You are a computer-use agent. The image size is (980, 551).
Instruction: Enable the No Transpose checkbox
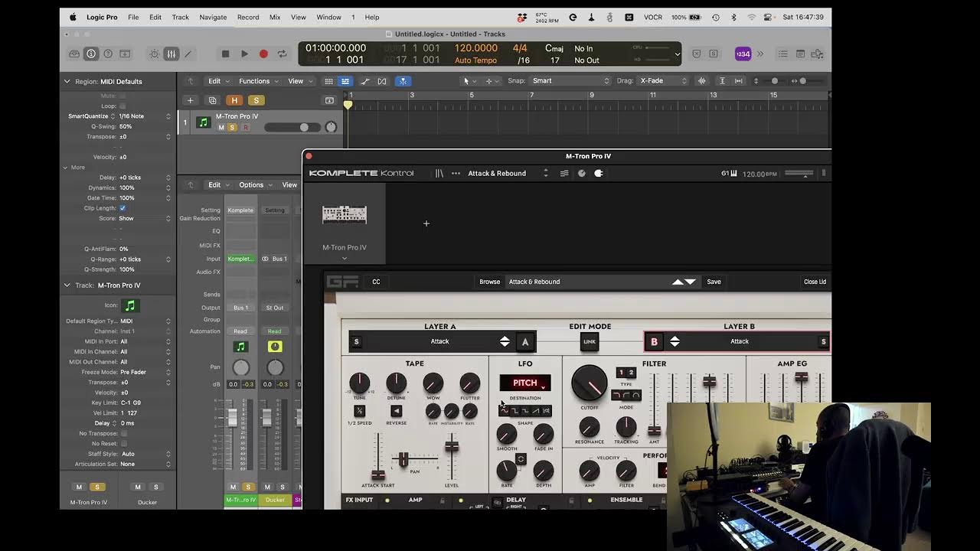(x=123, y=433)
